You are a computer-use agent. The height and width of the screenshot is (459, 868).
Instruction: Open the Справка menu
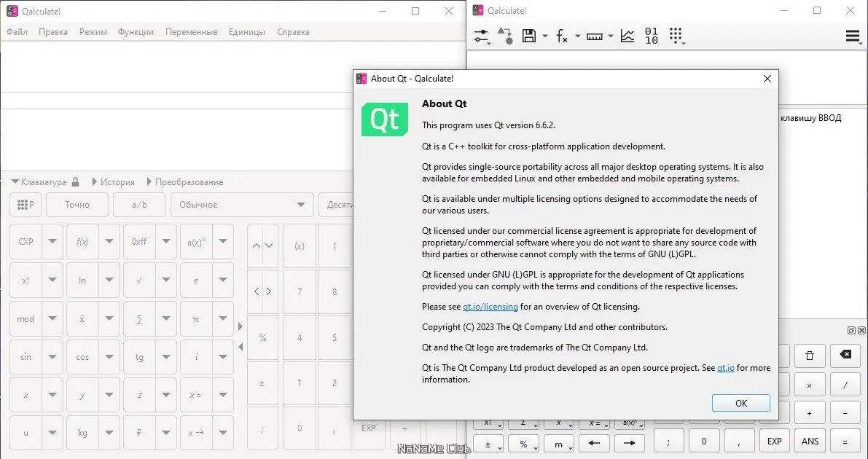293,32
